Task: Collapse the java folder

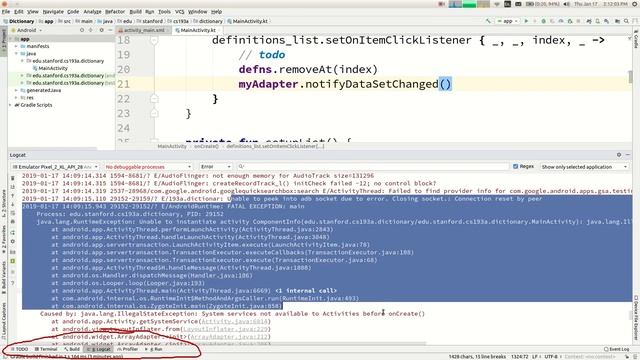Action: click(17, 54)
